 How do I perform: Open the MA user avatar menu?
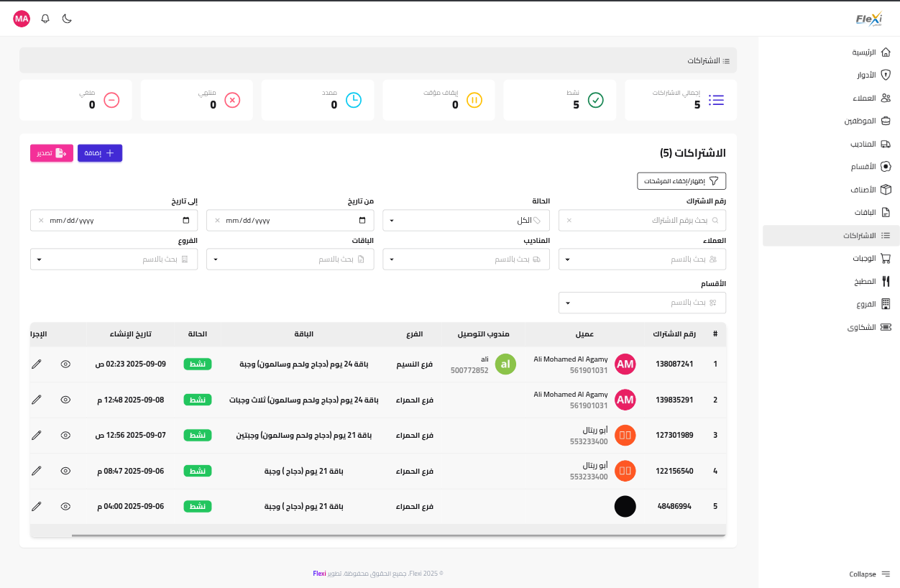(x=22, y=19)
